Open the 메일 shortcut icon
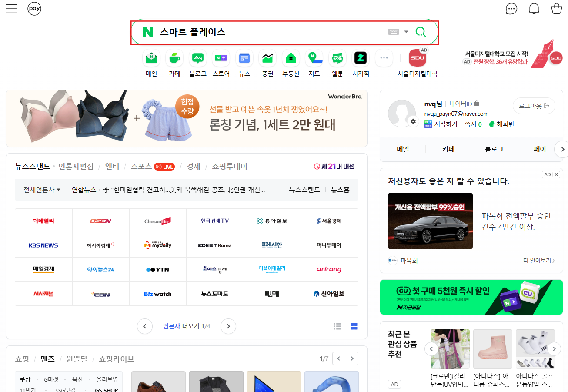The image size is (568, 392). (x=151, y=58)
